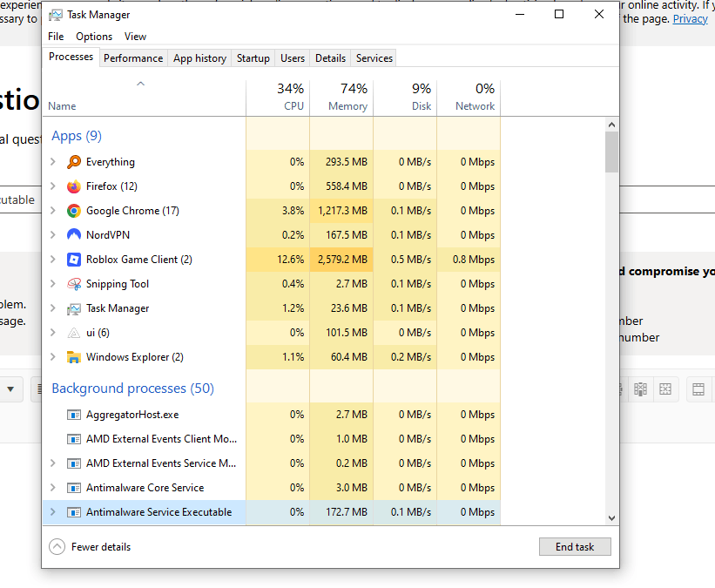
Task: Click the Antimalware Core Service icon
Action: coord(74,488)
